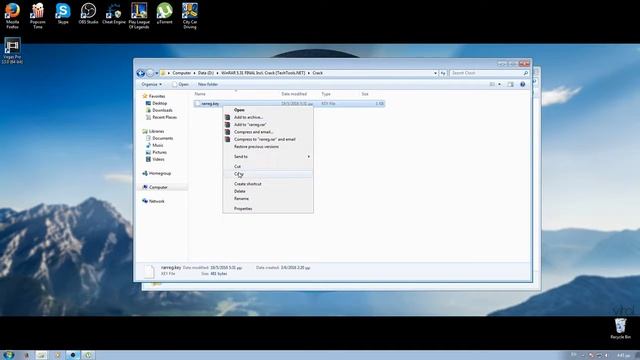This screenshot has width=640, height=360.
Task: Click the search magnifier icon
Action: (526, 73)
